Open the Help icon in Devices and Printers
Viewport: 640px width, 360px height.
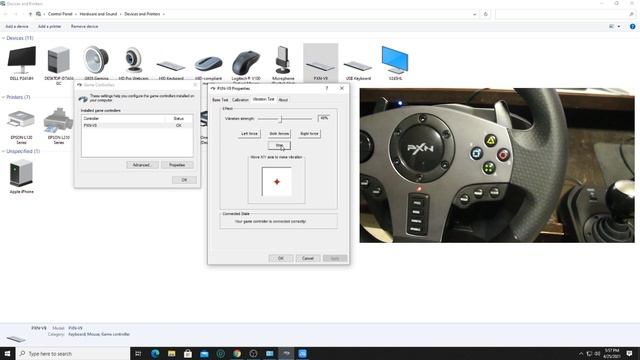click(x=632, y=27)
